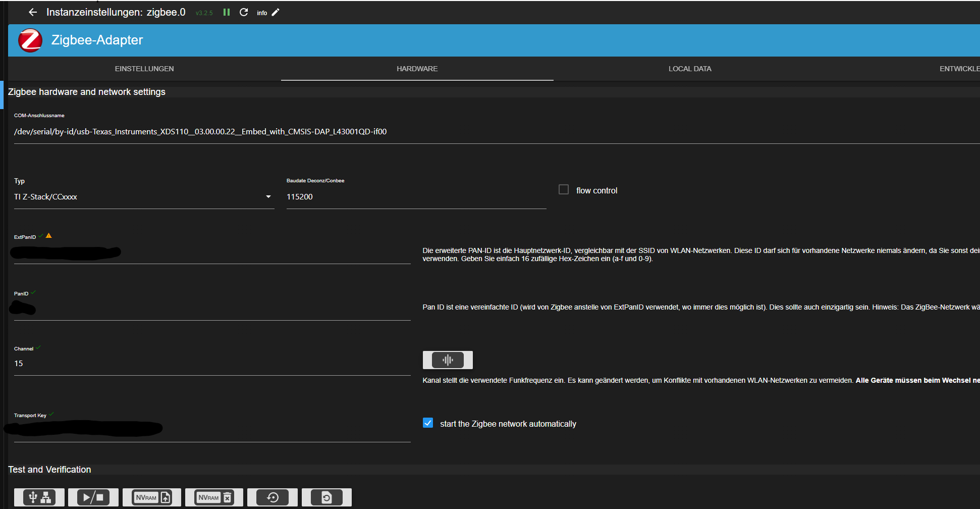Click the NVRAM backup upload button
Image resolution: width=980 pixels, height=509 pixels.
152,497
